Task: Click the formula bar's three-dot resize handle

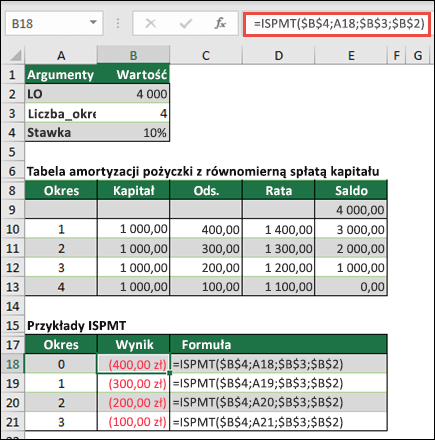Action: click(118, 23)
